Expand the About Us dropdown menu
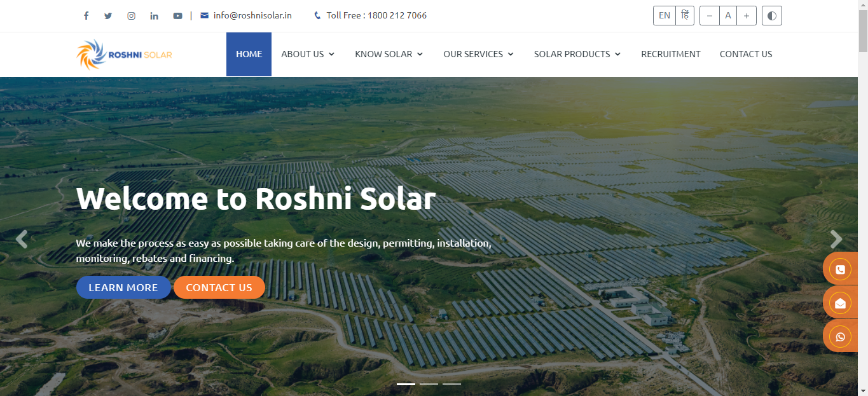The width and height of the screenshot is (868, 396). pos(308,54)
